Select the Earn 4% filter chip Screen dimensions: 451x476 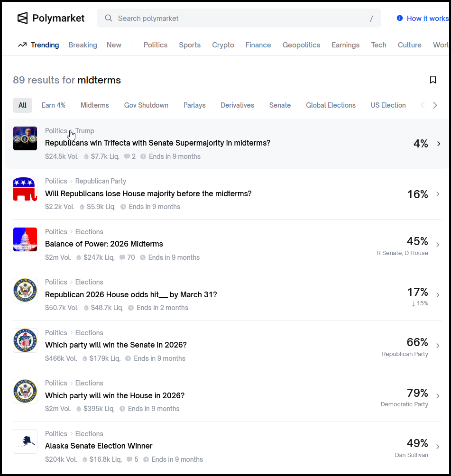coord(54,105)
